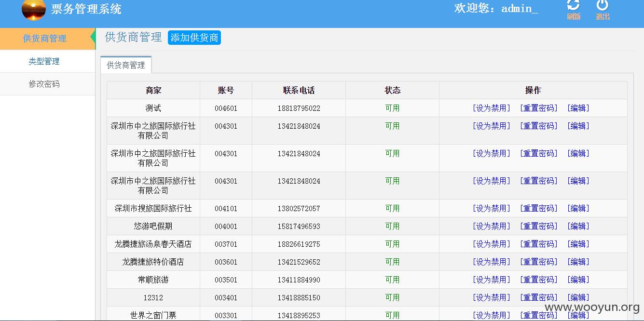This screenshot has height=321, width=644.
Task: Click account number 004101
Action: pyautogui.click(x=226, y=209)
